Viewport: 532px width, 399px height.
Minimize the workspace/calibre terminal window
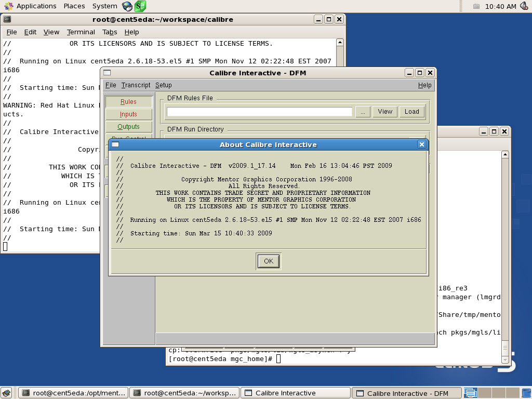click(x=318, y=19)
